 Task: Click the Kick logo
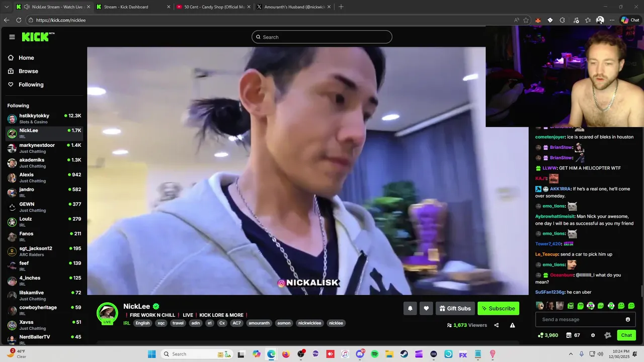coord(38,37)
